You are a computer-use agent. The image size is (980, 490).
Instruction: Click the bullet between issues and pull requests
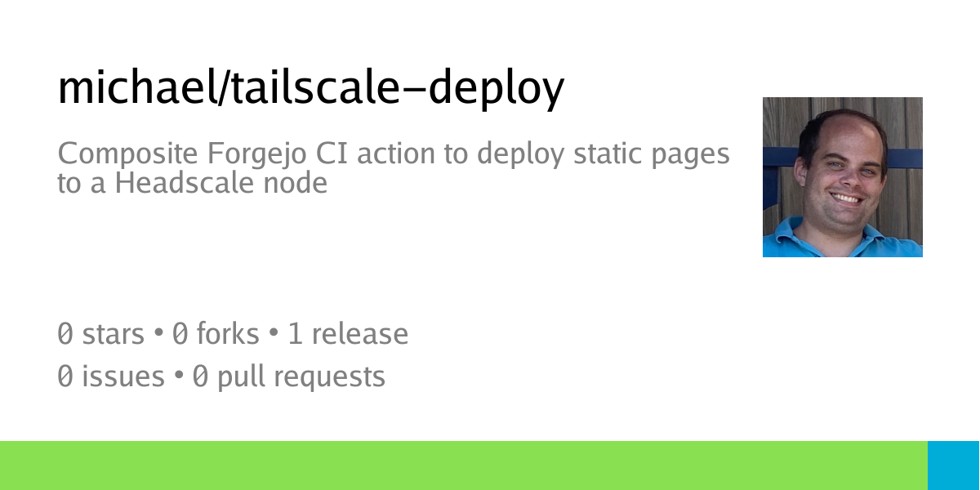[x=179, y=377]
